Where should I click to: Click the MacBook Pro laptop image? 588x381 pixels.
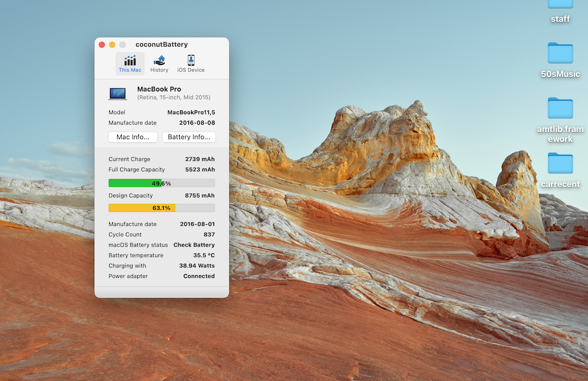tap(118, 93)
